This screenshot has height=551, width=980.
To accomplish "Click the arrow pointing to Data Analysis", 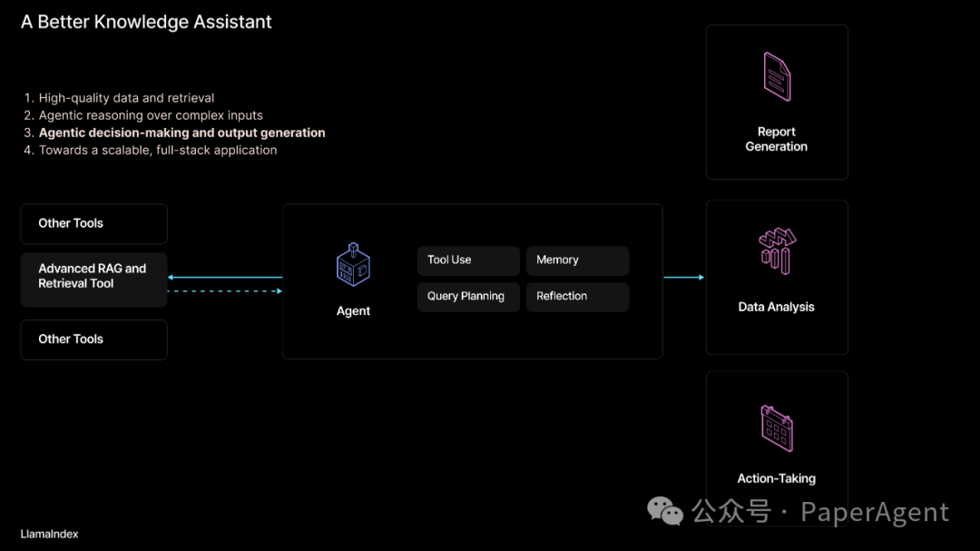I will (684, 277).
